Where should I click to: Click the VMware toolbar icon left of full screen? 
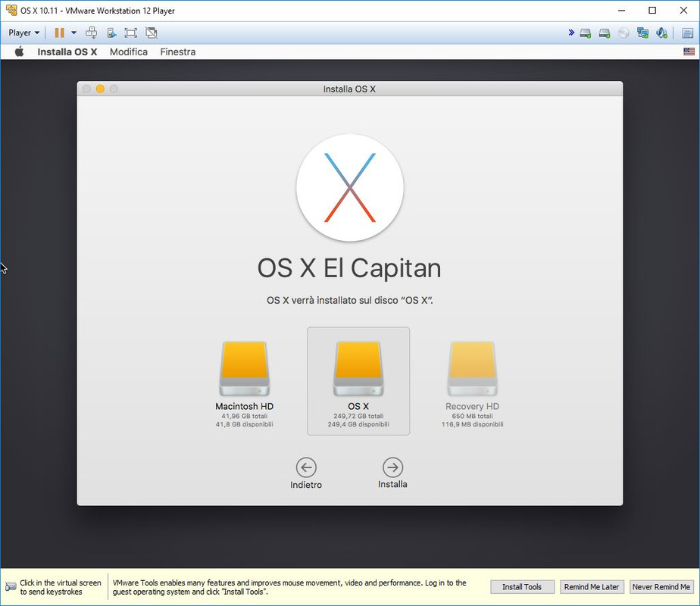click(x=111, y=33)
